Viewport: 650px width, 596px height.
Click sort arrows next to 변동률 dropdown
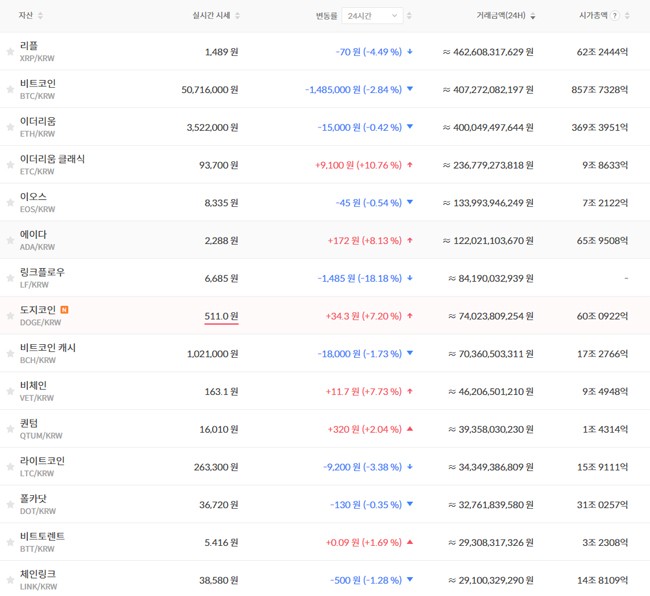pyautogui.click(x=409, y=16)
